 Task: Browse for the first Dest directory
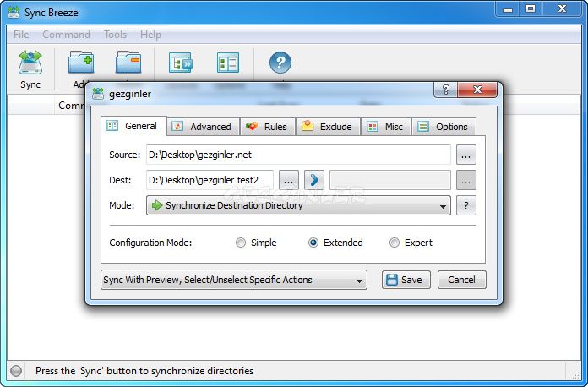pos(289,180)
